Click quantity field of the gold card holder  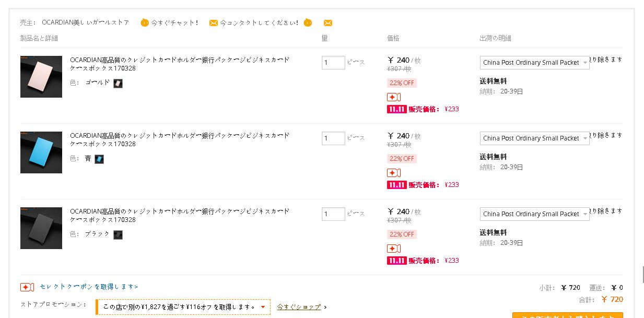click(333, 63)
